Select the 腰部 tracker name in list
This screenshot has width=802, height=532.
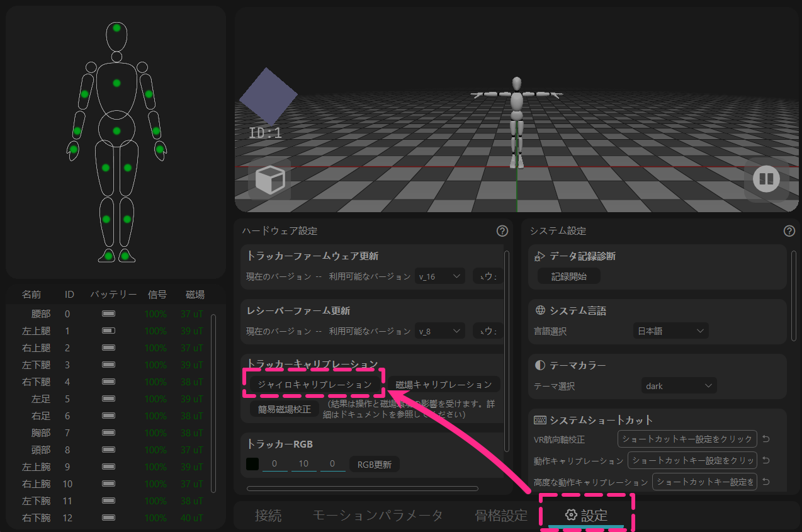point(41,314)
